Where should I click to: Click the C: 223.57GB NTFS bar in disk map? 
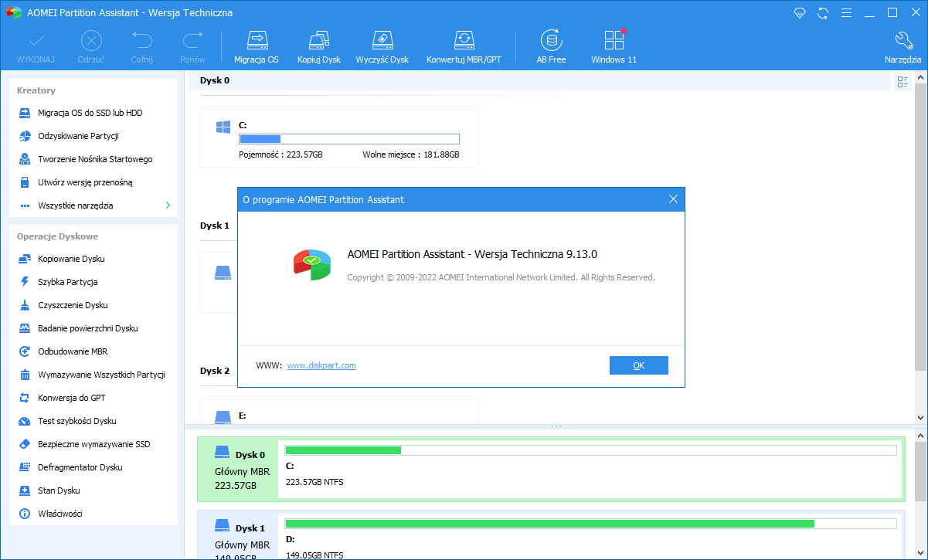[x=591, y=450]
